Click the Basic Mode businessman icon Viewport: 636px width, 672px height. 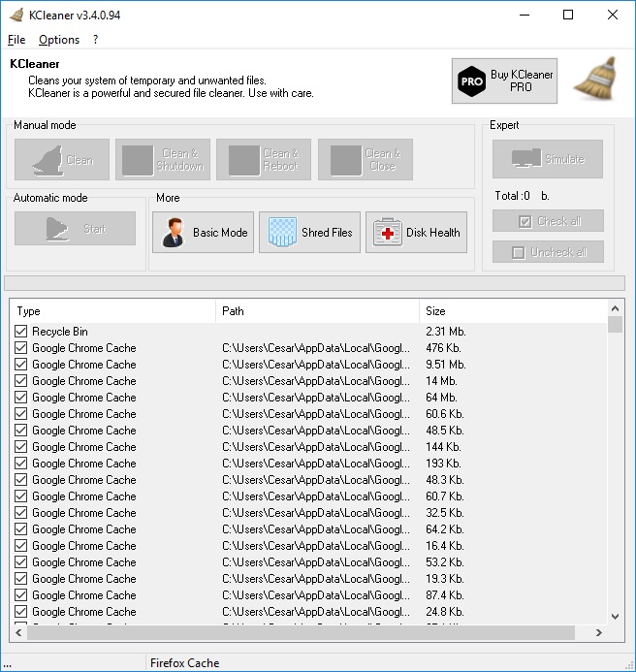point(174,233)
